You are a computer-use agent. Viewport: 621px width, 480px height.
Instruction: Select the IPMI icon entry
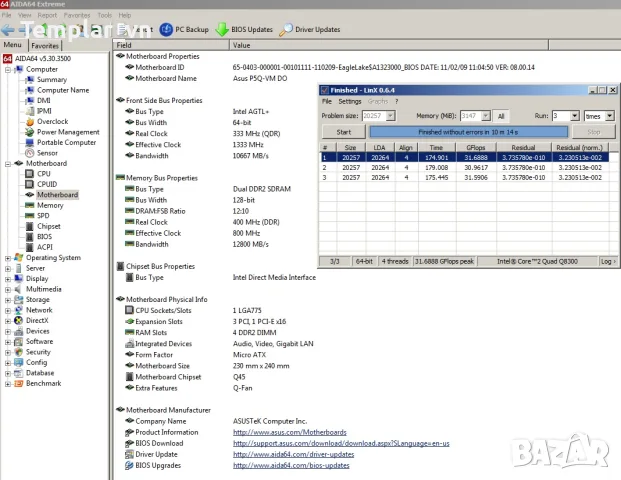coord(30,111)
